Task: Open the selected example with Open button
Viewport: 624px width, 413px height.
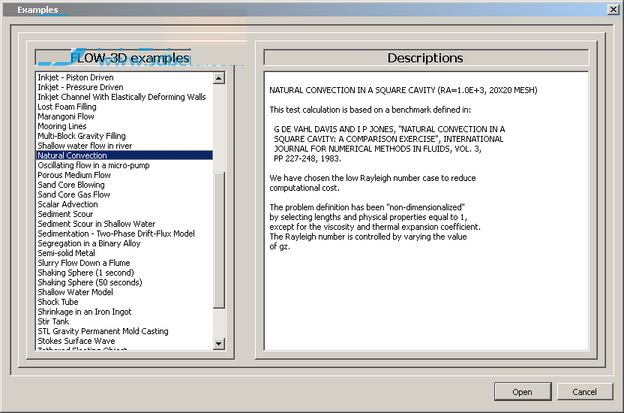Action: [x=523, y=392]
